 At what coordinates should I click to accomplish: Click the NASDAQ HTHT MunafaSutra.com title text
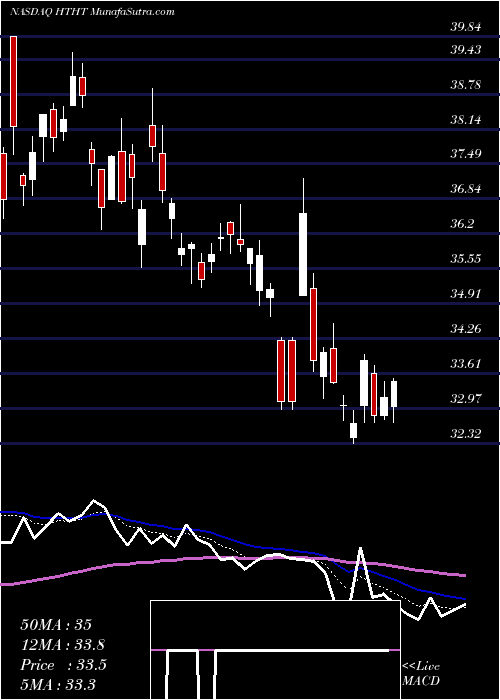click(x=92, y=12)
